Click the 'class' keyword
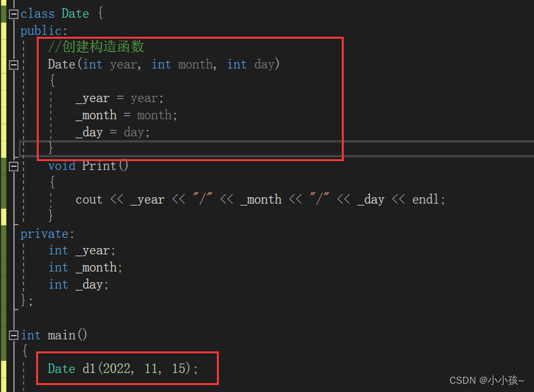Viewport: 534px width, 392px height. pyautogui.click(x=37, y=14)
